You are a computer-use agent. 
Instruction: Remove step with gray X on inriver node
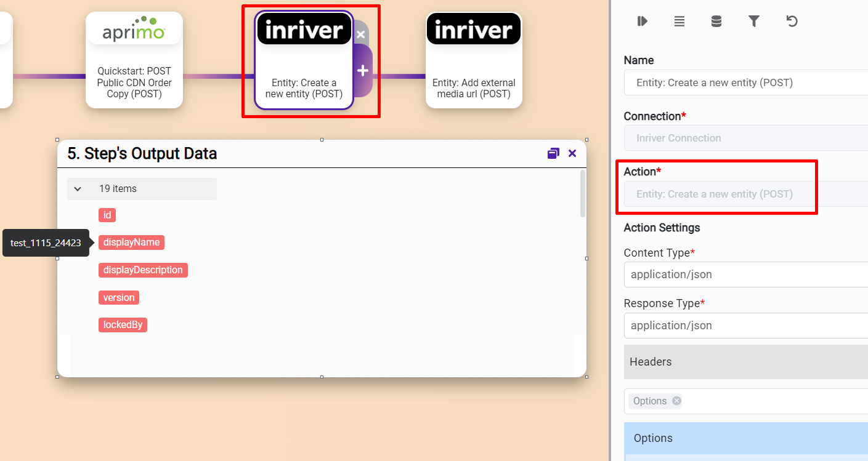point(361,34)
